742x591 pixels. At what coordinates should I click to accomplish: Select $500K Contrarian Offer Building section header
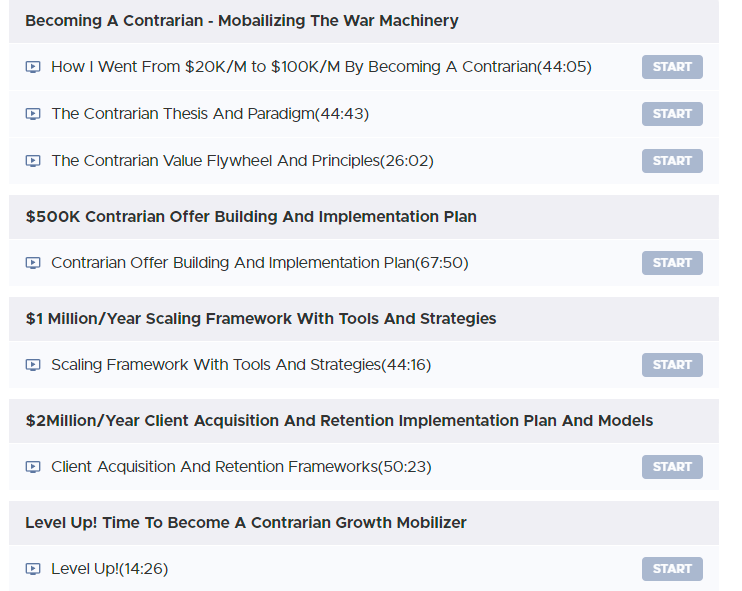(364, 217)
